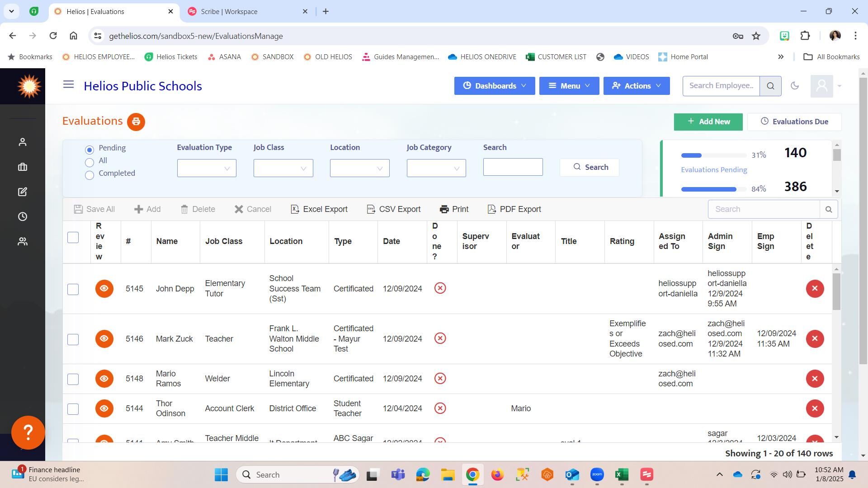Delete evaluation 5146 with red X
This screenshot has height=488, width=868.
tap(814, 339)
